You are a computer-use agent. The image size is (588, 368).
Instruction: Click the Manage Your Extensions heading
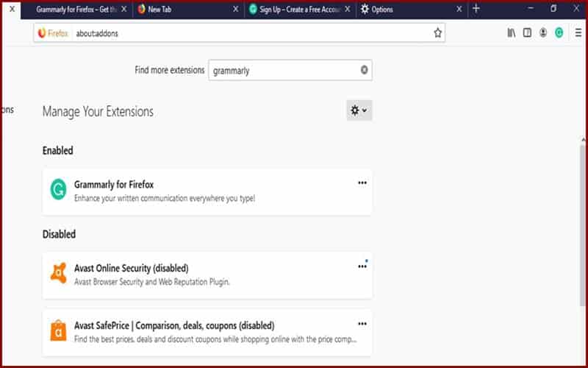coord(98,112)
